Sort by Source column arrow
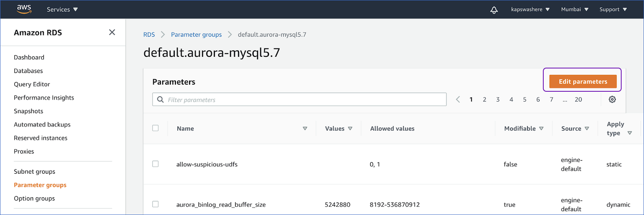The height and width of the screenshot is (215, 644). [587, 129]
